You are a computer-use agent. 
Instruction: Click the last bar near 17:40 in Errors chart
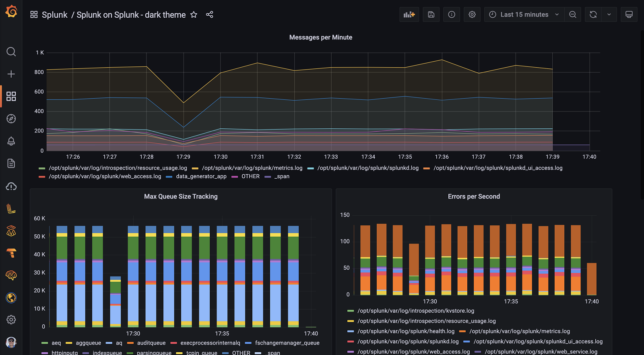click(x=592, y=279)
